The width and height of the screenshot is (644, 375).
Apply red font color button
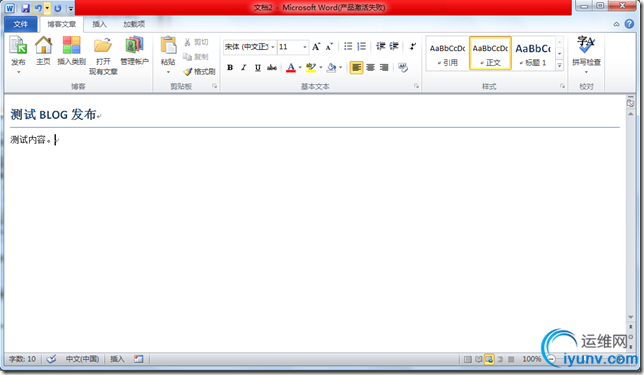point(291,67)
